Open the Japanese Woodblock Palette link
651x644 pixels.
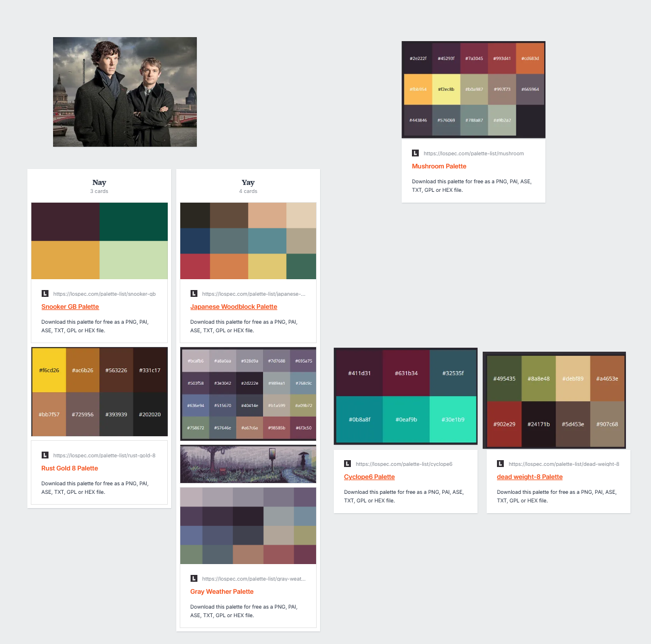234,307
